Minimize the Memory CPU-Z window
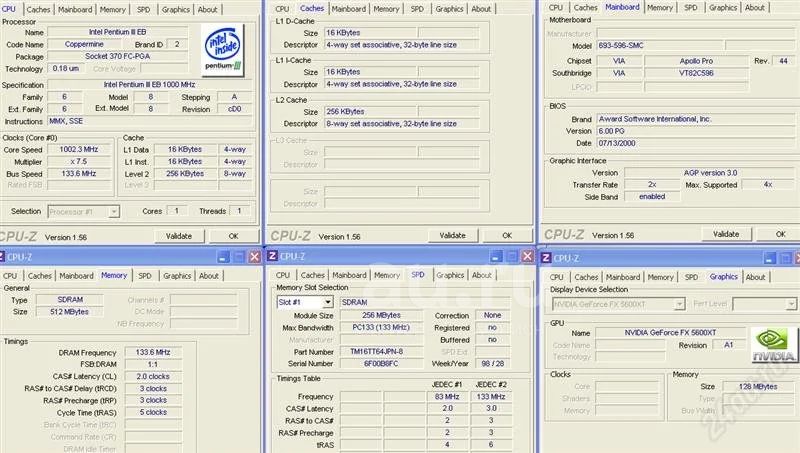800x453 pixels. click(x=223, y=257)
